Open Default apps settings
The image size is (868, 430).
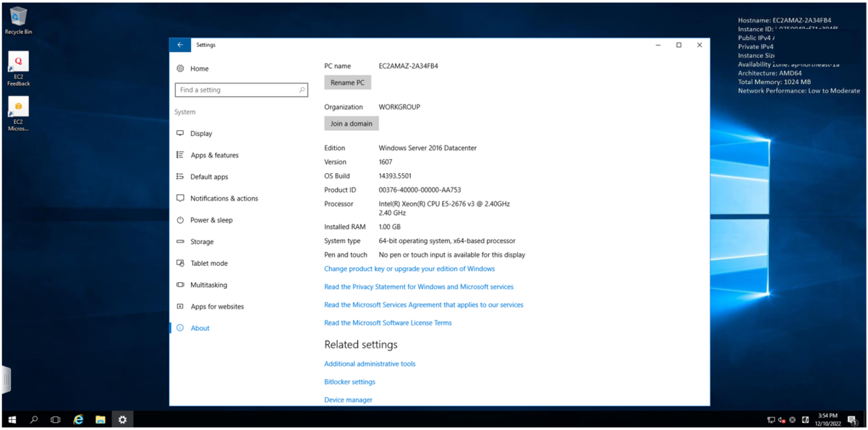[209, 177]
